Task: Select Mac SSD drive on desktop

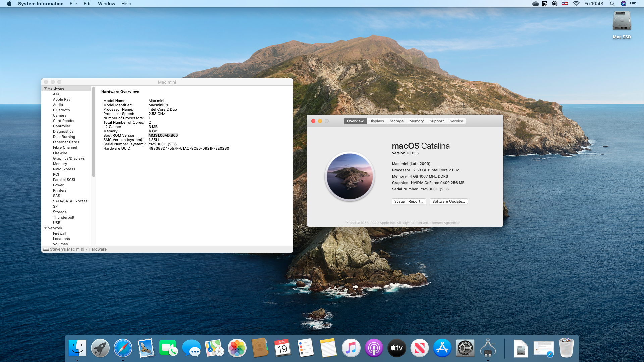Action: (x=622, y=25)
